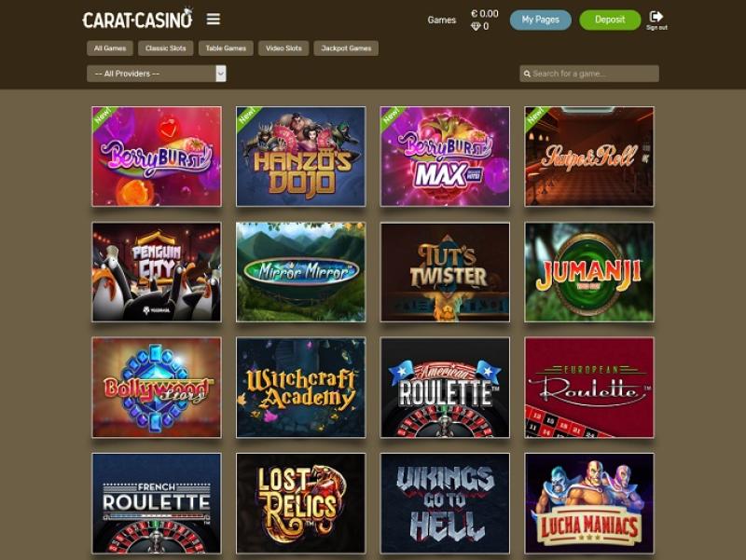The width and height of the screenshot is (746, 560).
Task: Select the All Games tab
Action: tap(110, 48)
